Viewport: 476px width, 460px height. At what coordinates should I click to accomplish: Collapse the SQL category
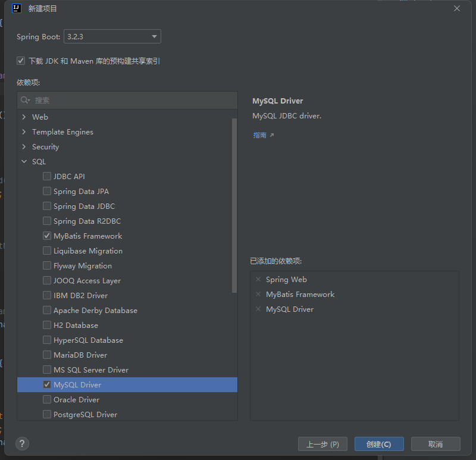tap(24, 161)
